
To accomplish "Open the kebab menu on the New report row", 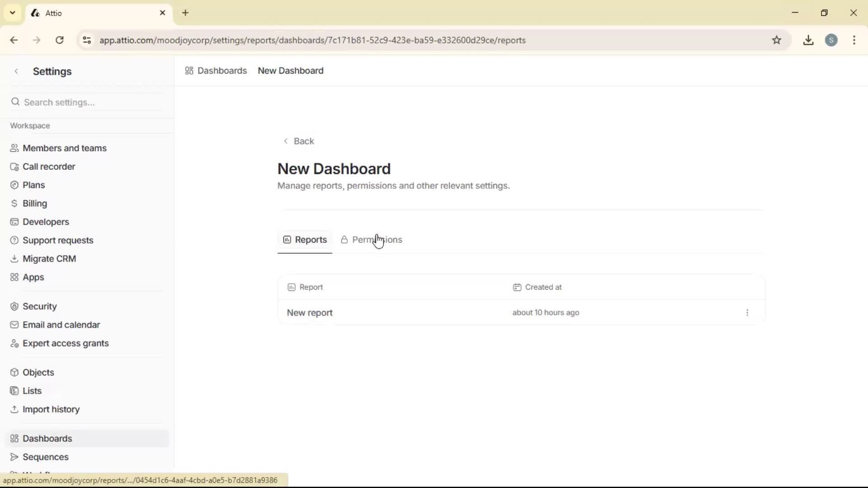I will [747, 313].
